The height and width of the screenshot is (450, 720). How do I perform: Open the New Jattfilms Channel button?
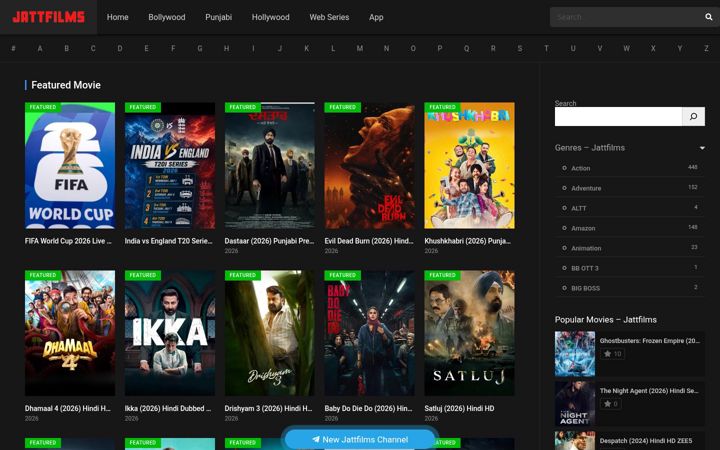pos(360,439)
